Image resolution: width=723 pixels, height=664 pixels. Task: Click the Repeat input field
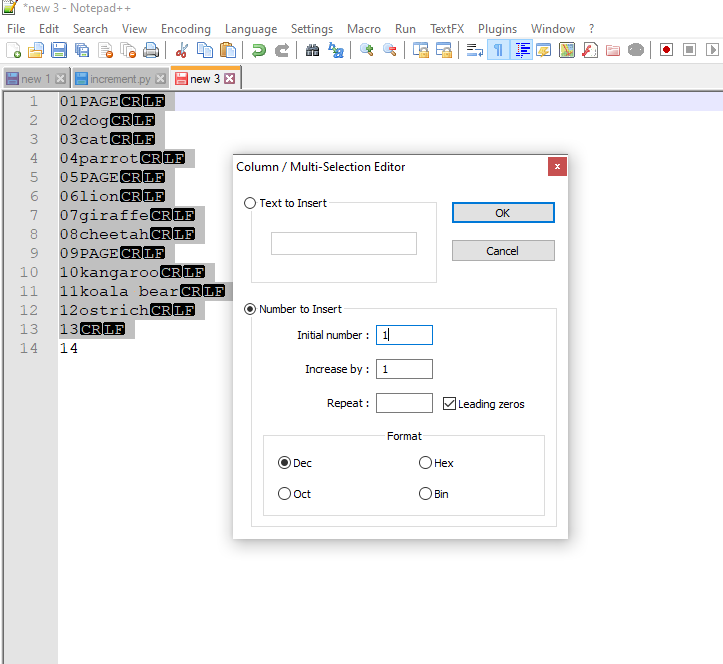click(x=404, y=403)
